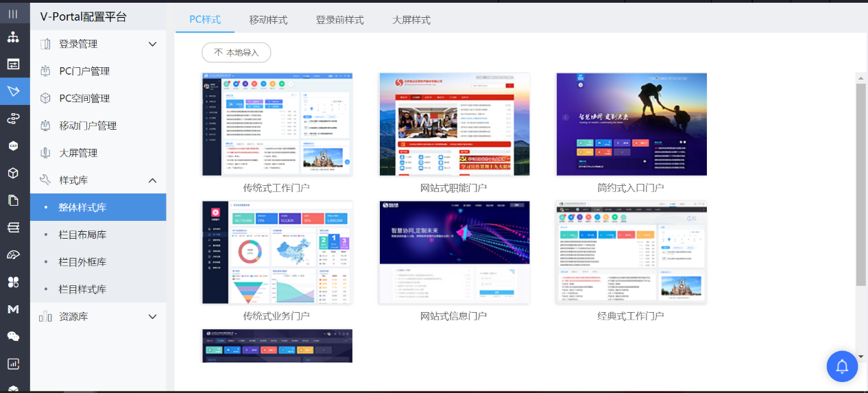This screenshot has height=393, width=868.
Task: Open the four-leaf apps icon
Action: (13, 282)
